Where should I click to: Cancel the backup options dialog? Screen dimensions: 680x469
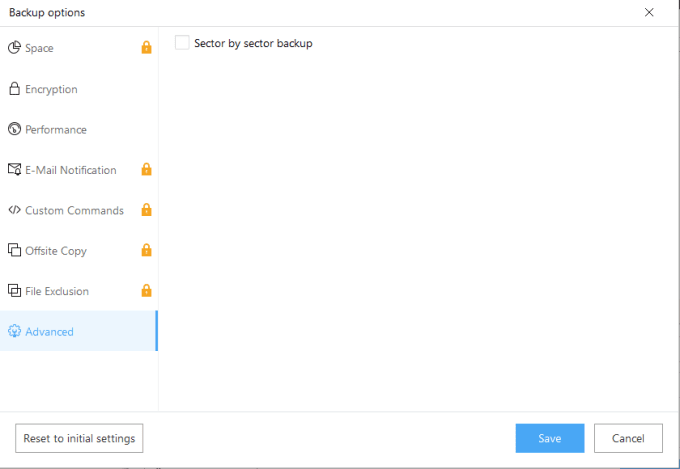click(x=628, y=438)
